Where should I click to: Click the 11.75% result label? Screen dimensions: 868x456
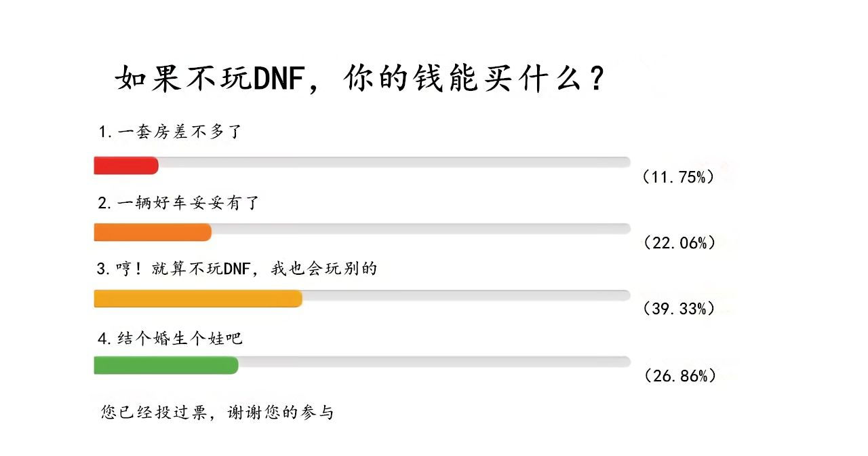678,177
